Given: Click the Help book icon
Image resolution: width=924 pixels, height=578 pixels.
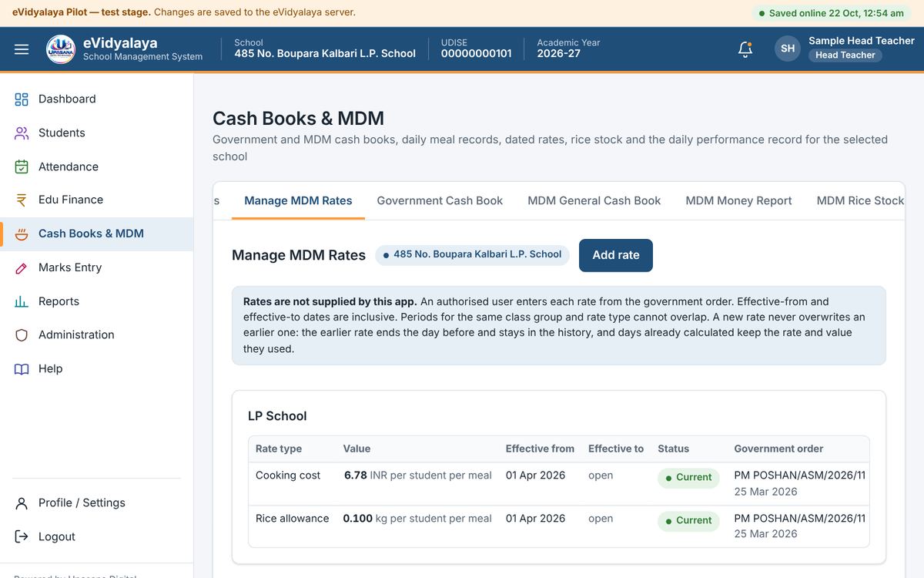Looking at the screenshot, I should (x=22, y=369).
